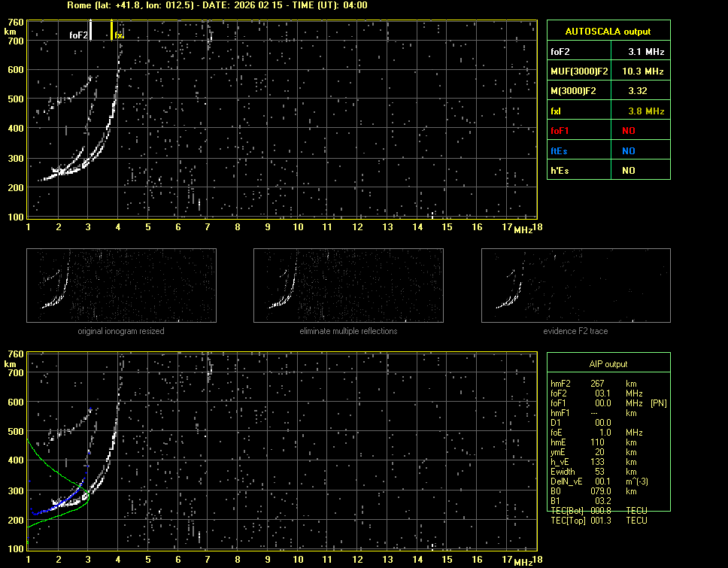Click the TEC[Top] 001.3 TECU entry
The height and width of the screenshot is (568, 728).
point(598,521)
